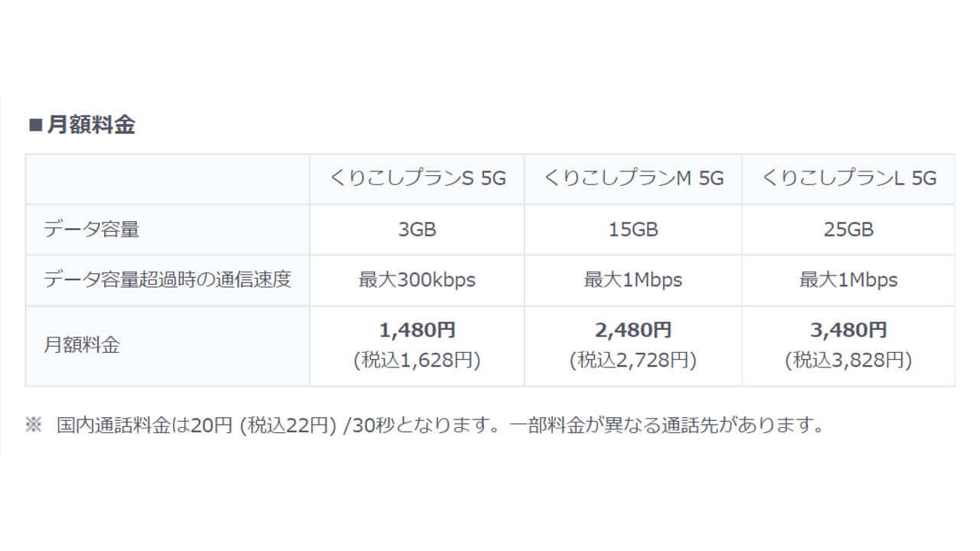Click the bold 1,480円 price
Screen dimensions: 980x551
pyautogui.click(x=417, y=330)
